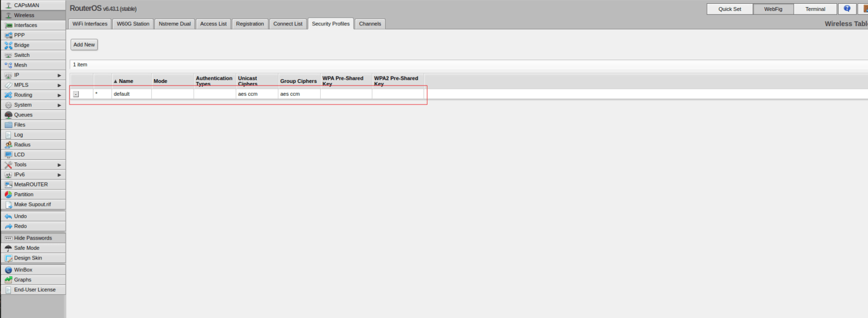Open the default security profile entry

coord(122,94)
